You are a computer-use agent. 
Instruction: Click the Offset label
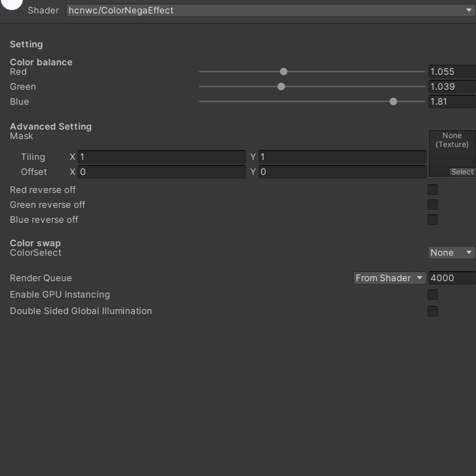(34, 172)
